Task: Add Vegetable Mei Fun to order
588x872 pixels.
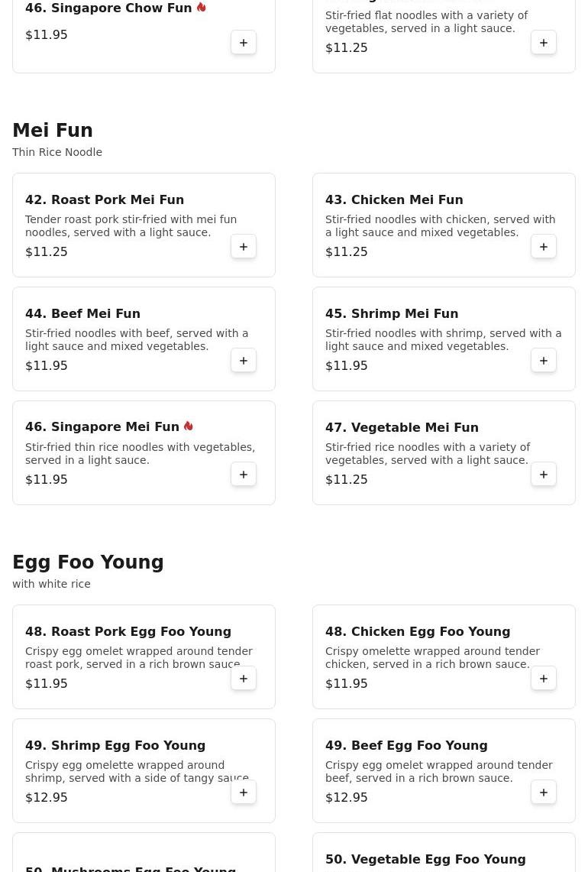Action: (x=544, y=475)
